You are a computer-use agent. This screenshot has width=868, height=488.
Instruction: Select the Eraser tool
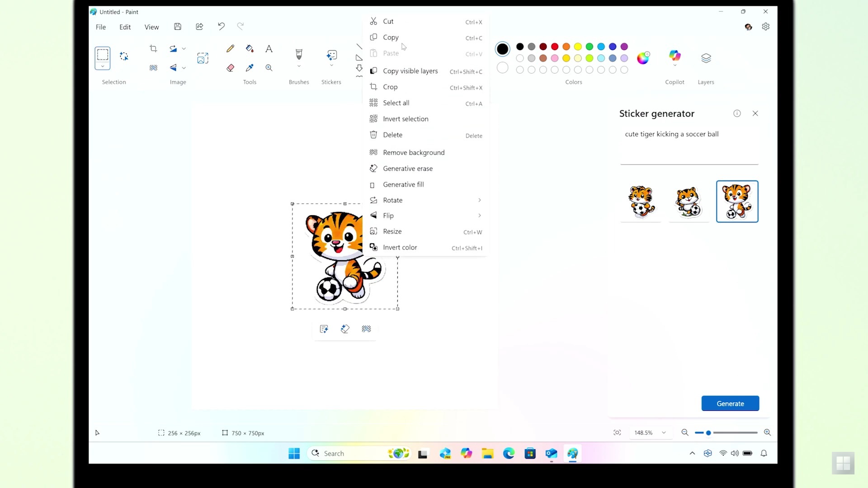pyautogui.click(x=230, y=68)
